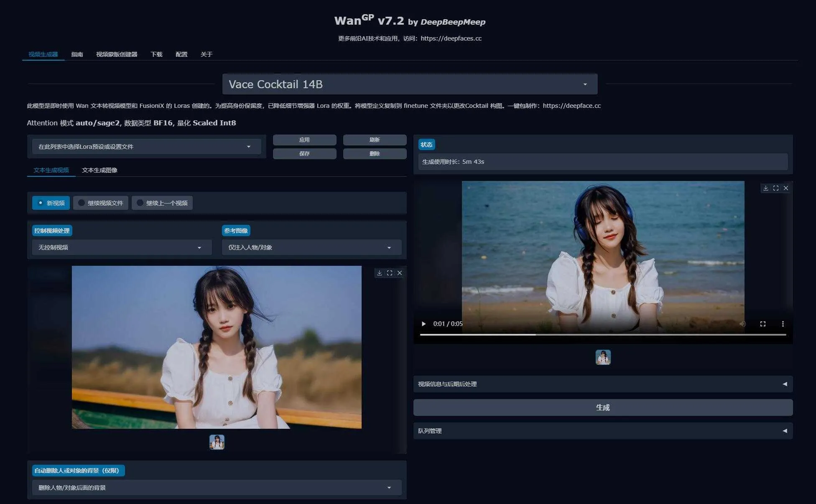Select the 继续视频文件 radio option
This screenshot has height=504, width=816.
(x=101, y=203)
